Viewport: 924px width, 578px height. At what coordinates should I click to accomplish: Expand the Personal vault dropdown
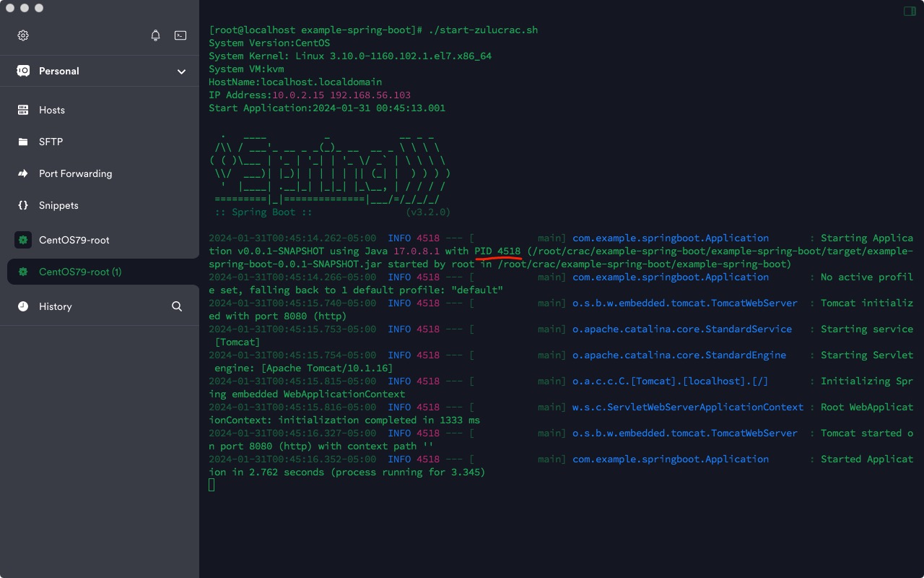click(x=181, y=72)
